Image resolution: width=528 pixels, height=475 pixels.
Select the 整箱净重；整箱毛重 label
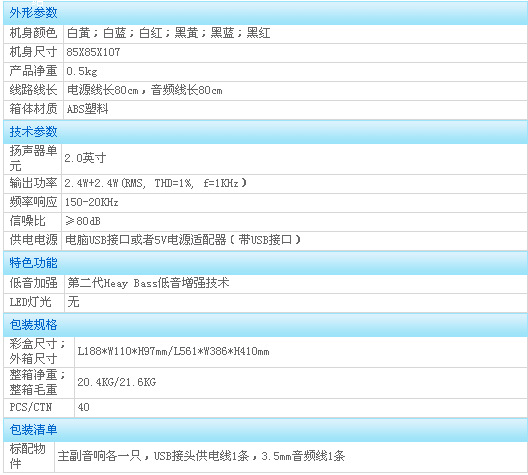37,382
